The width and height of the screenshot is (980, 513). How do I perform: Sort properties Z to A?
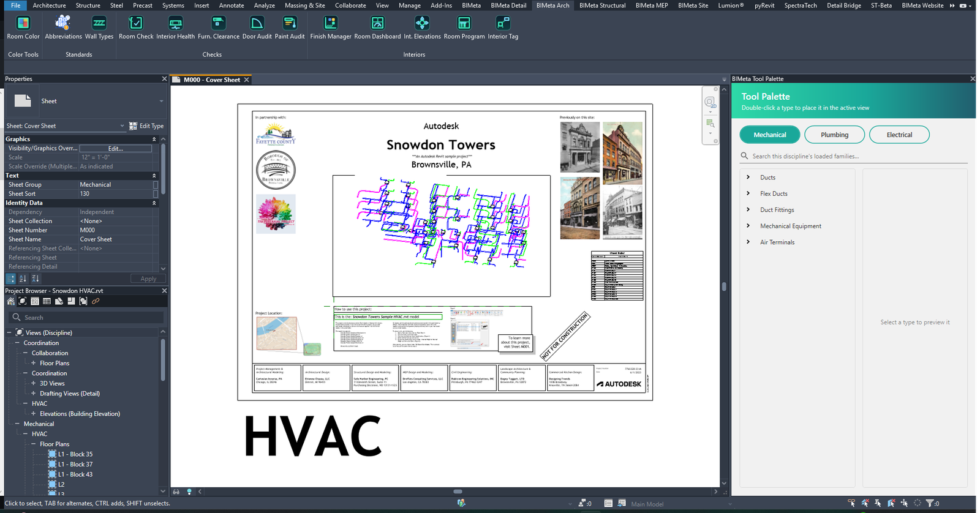(x=35, y=279)
